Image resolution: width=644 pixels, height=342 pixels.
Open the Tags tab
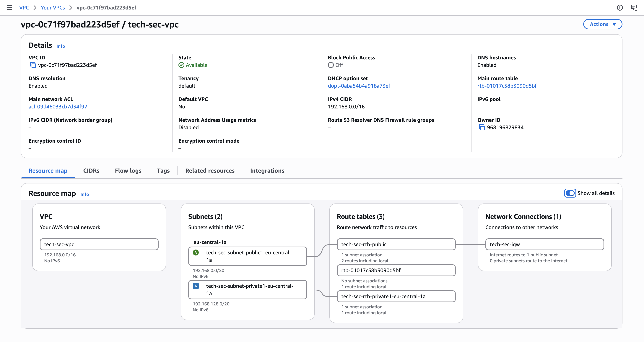pyautogui.click(x=163, y=170)
